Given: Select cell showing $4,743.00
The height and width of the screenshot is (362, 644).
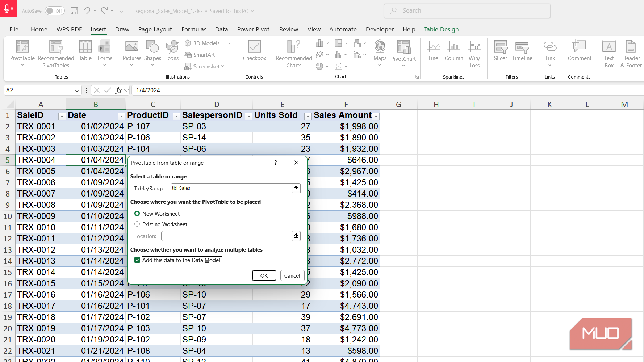Looking at the screenshot, I should [x=346, y=306].
